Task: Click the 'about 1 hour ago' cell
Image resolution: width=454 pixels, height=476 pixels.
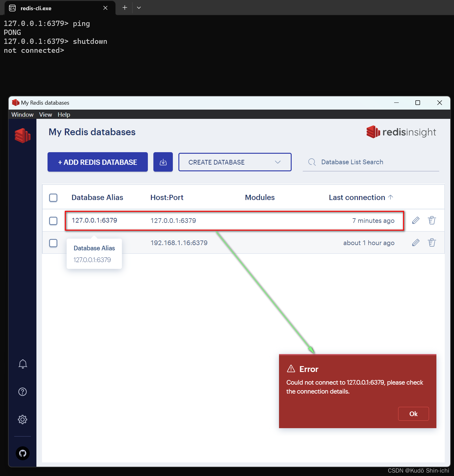Action: tap(369, 243)
